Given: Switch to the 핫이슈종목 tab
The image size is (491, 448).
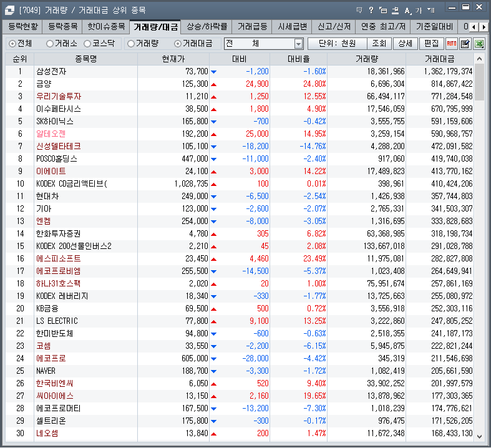Looking at the screenshot, I should pos(106,27).
